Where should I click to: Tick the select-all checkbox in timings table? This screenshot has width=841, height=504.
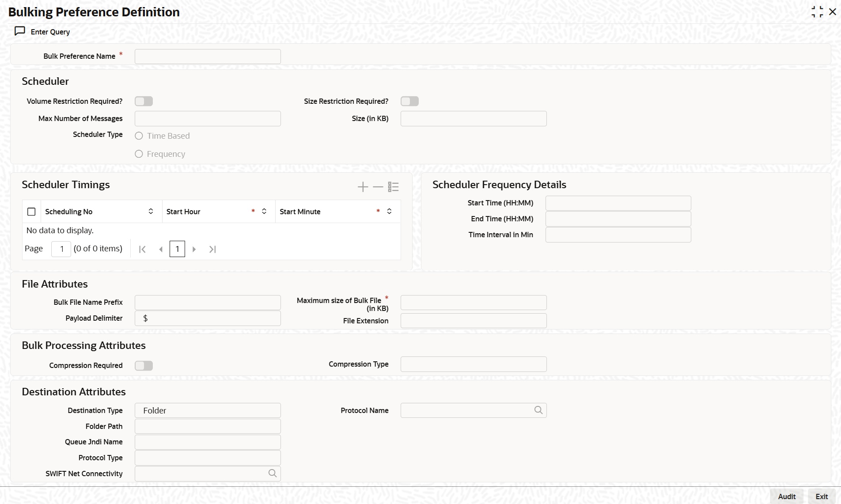31,212
